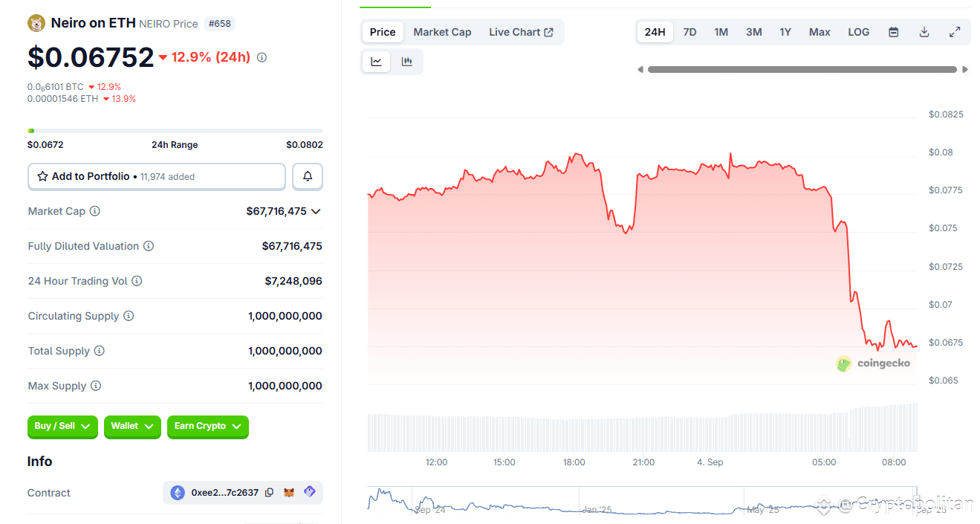Image resolution: width=980 pixels, height=524 pixels.
Task: Switch to the Market Cap tab
Action: tap(442, 32)
